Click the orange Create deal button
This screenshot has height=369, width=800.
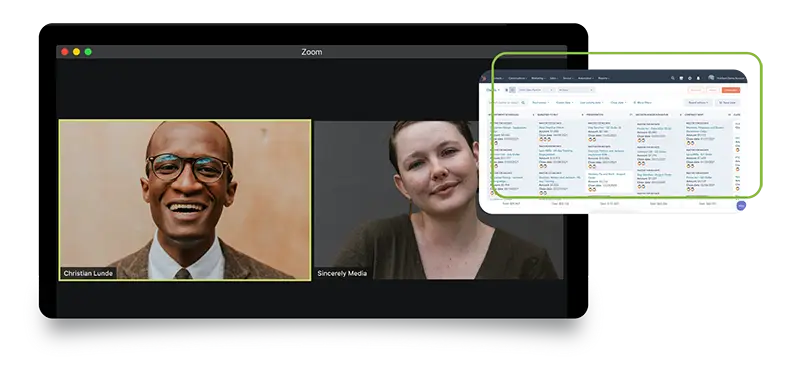[x=731, y=90]
